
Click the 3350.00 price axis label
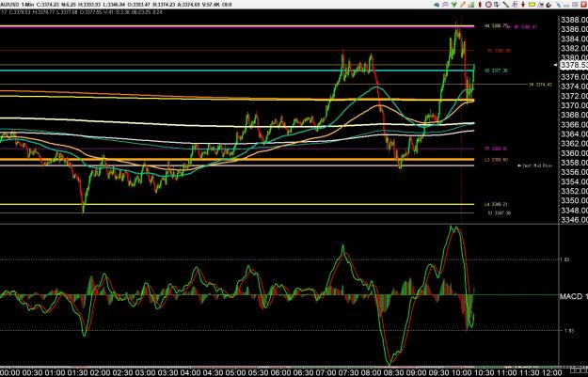click(574, 200)
